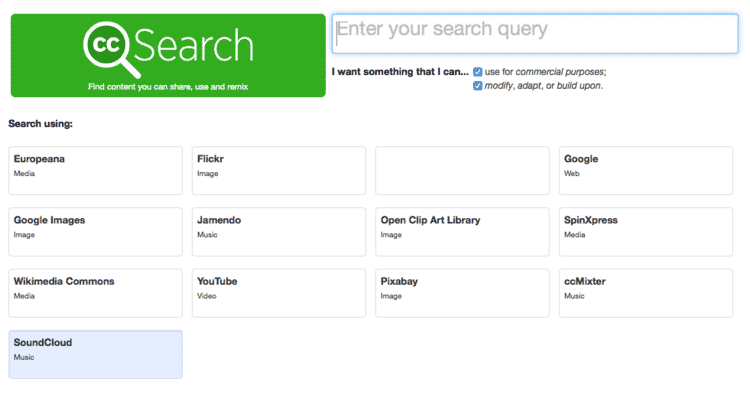Choose the Flickr image source tile

(279, 171)
